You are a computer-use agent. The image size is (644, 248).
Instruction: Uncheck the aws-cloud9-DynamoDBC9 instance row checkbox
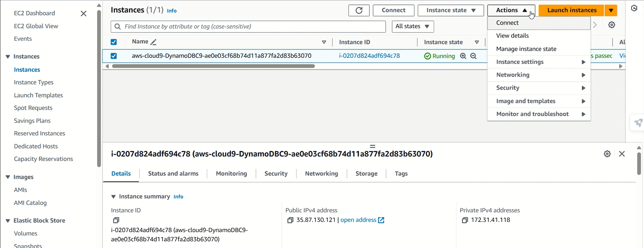point(114,56)
